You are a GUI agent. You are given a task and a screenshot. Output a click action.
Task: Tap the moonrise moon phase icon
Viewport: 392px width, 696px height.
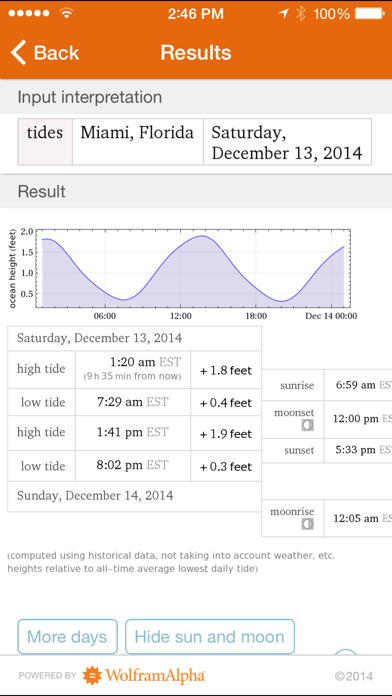[307, 524]
